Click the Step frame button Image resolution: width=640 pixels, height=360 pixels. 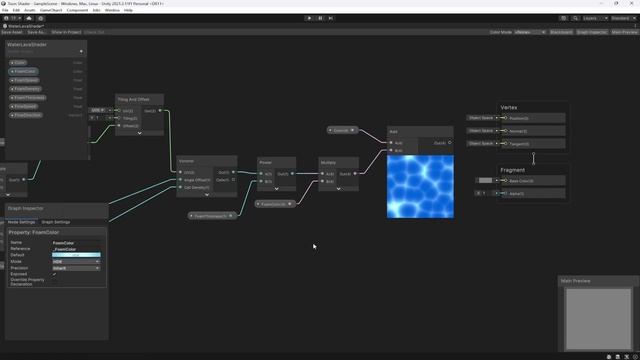point(331,18)
